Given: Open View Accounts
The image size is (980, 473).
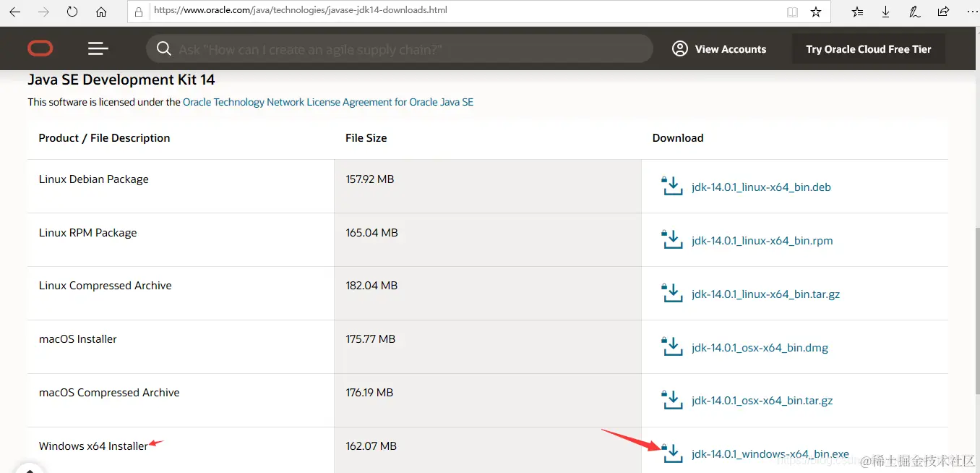Looking at the screenshot, I should (719, 49).
